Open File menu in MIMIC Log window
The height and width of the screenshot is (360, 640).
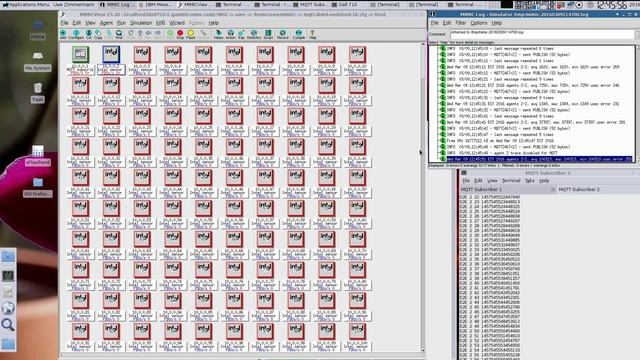click(434, 23)
